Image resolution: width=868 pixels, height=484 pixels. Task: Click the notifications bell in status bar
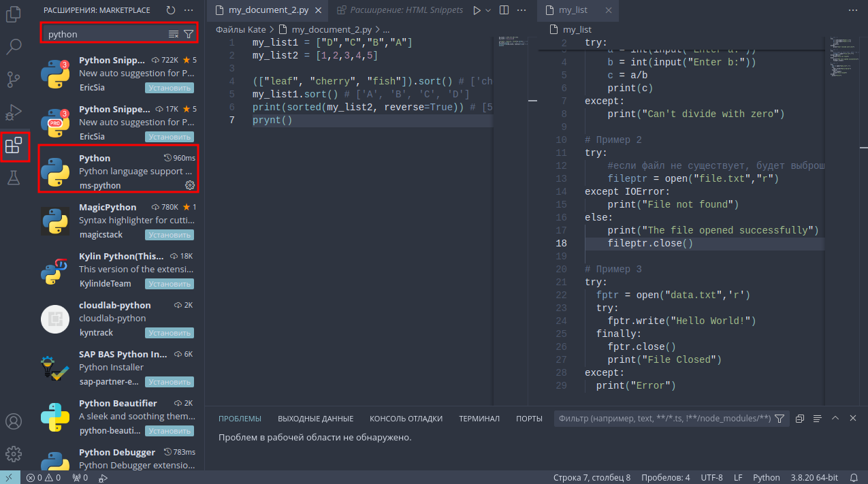click(855, 478)
